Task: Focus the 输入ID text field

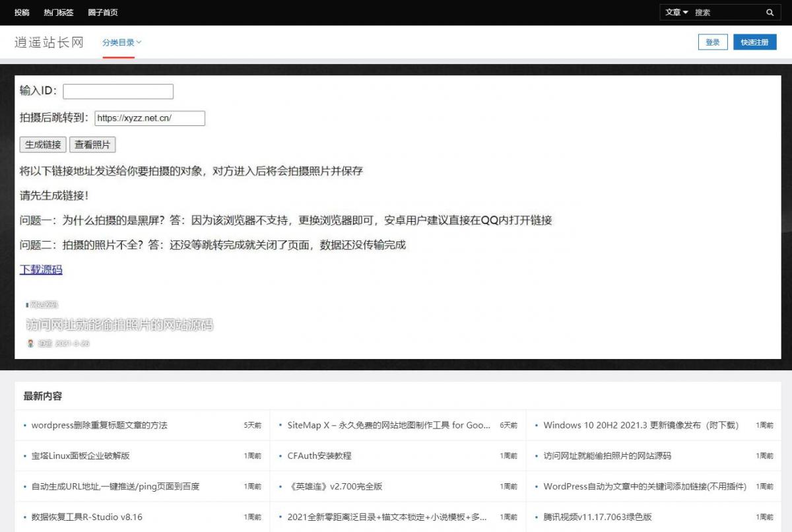Action: 118,92
